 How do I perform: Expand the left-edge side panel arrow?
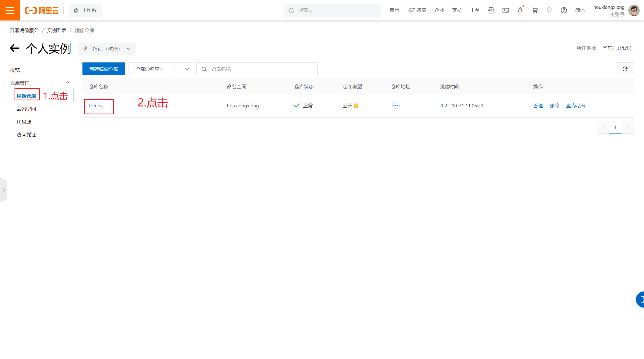tap(4, 190)
